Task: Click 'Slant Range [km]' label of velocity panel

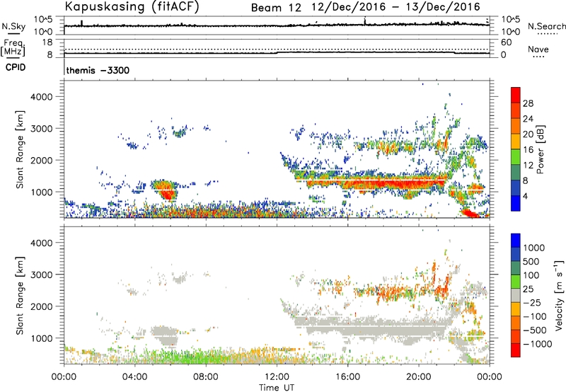Action: click(20, 295)
